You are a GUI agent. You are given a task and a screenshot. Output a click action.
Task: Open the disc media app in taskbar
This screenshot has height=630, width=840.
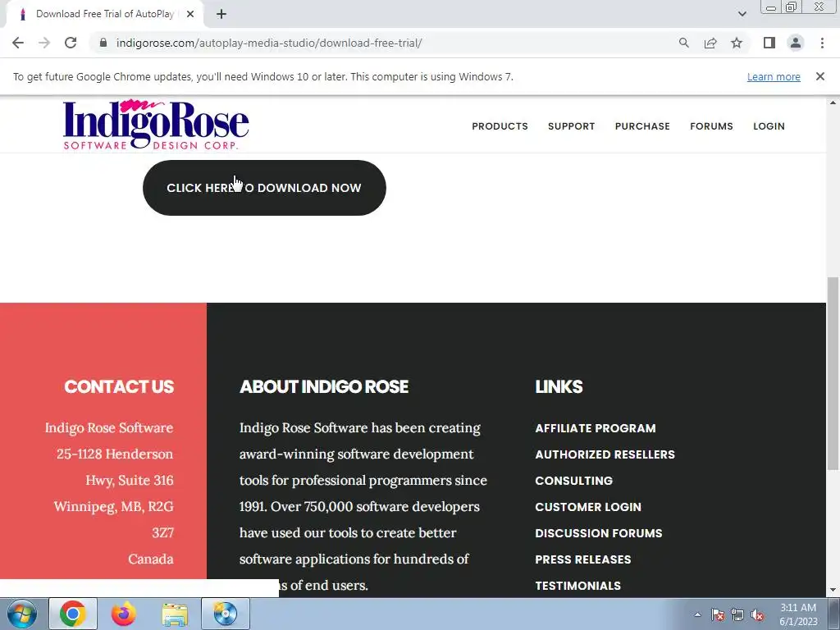(x=226, y=614)
